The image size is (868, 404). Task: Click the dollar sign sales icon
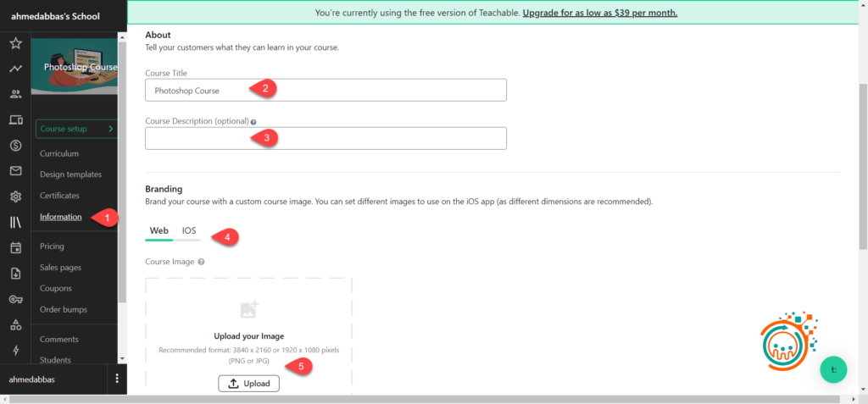click(x=15, y=146)
